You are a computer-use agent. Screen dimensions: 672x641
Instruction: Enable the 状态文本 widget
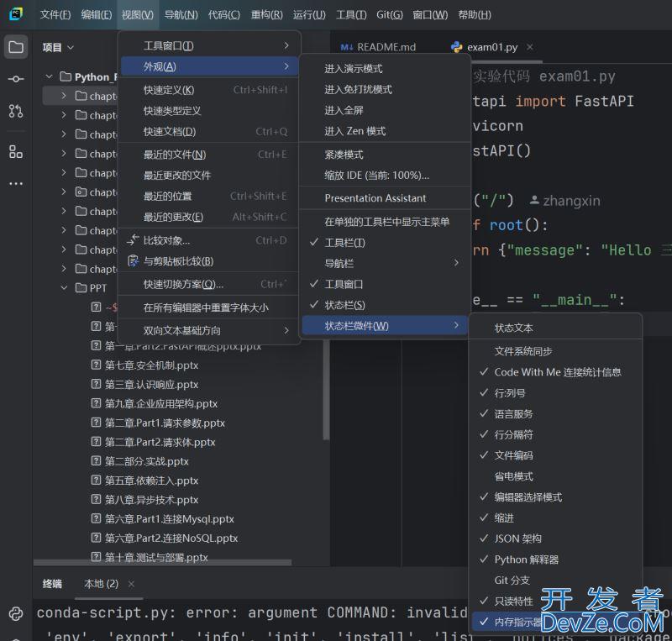[555, 328]
